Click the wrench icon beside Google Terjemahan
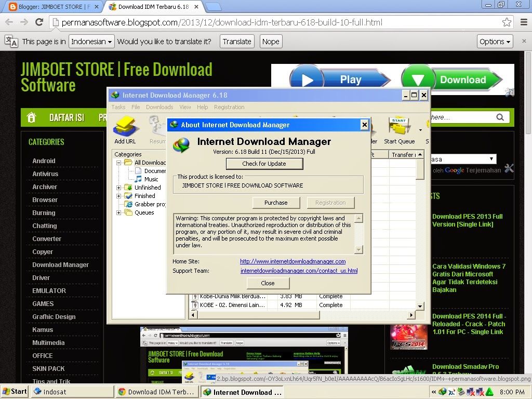 pyautogui.click(x=509, y=168)
